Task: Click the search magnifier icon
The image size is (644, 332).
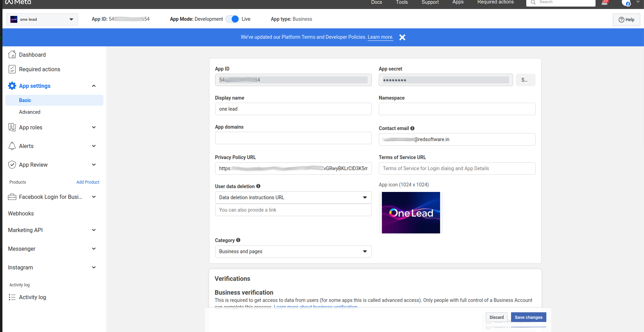Action: (533, 2)
